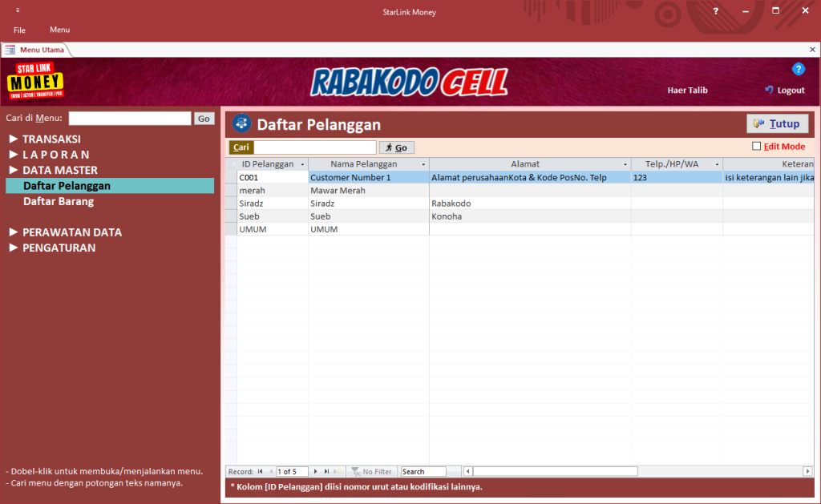The width and height of the screenshot is (821, 504).
Task: Click the select-all corner of datasheet
Action: (231, 164)
